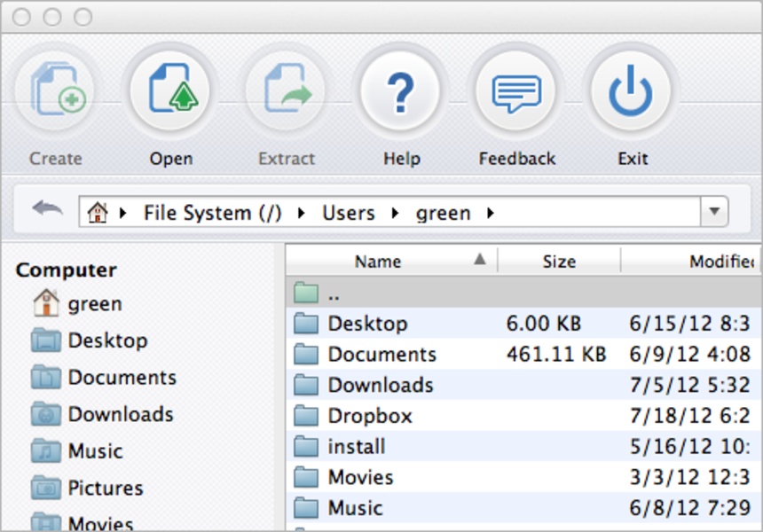Open the path history dropdown arrow
This screenshot has width=763, height=532.
[713, 213]
